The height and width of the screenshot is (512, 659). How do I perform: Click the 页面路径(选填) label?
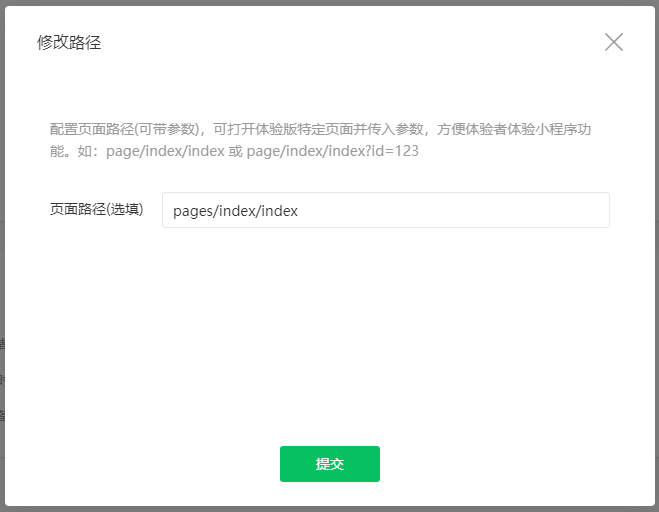click(97, 209)
